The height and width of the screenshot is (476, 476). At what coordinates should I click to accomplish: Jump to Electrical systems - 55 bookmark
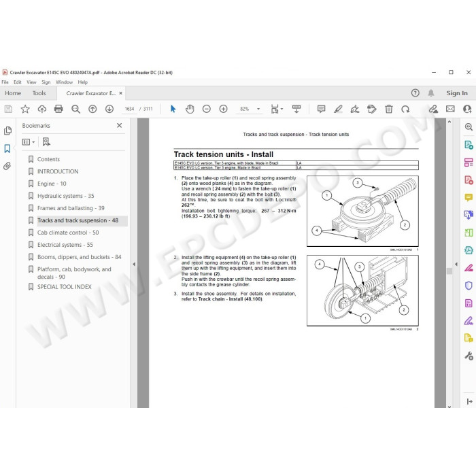pos(65,245)
